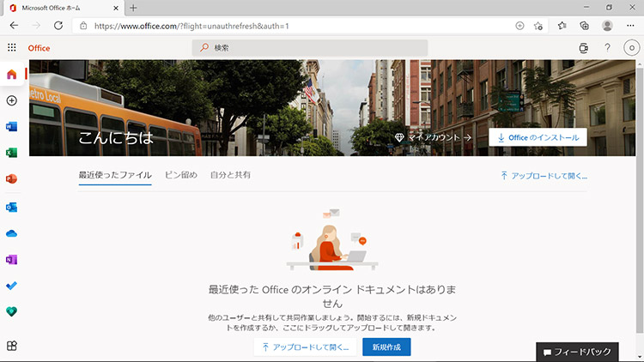
Task: Click the Office のインストール button
Action: 538,137
